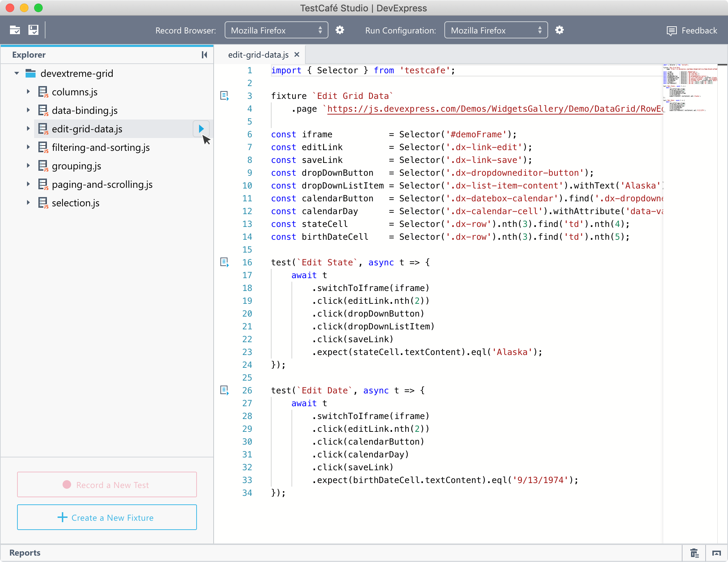Click test gutter icon on line 16
The width and height of the screenshot is (728, 562).
224,262
